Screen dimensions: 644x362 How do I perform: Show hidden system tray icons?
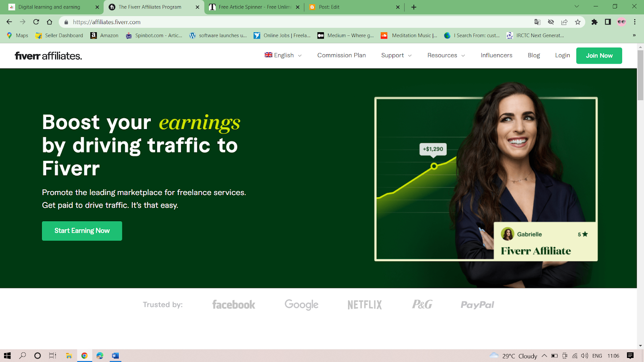click(x=544, y=356)
